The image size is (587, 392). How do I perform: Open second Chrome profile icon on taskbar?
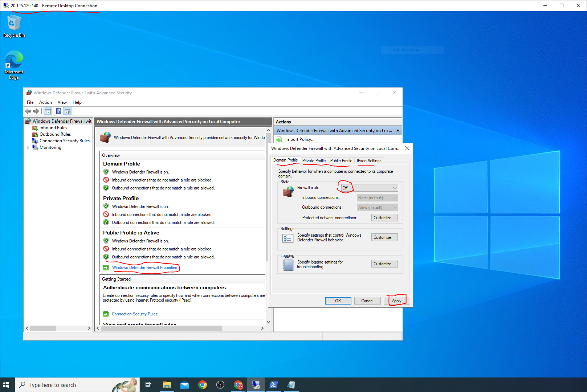(238, 385)
